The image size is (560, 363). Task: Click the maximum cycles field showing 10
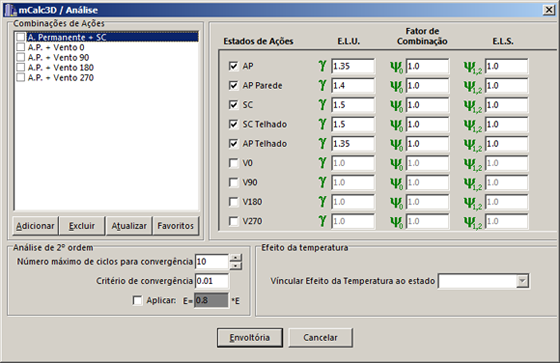[x=212, y=262]
